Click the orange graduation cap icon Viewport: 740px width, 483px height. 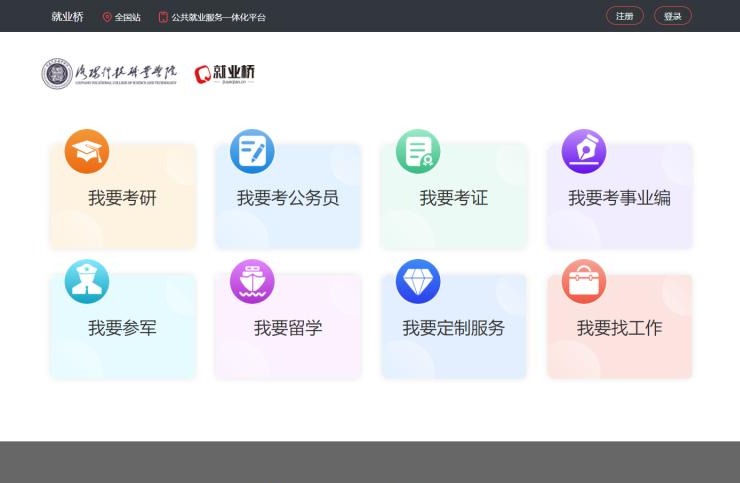[87, 152]
